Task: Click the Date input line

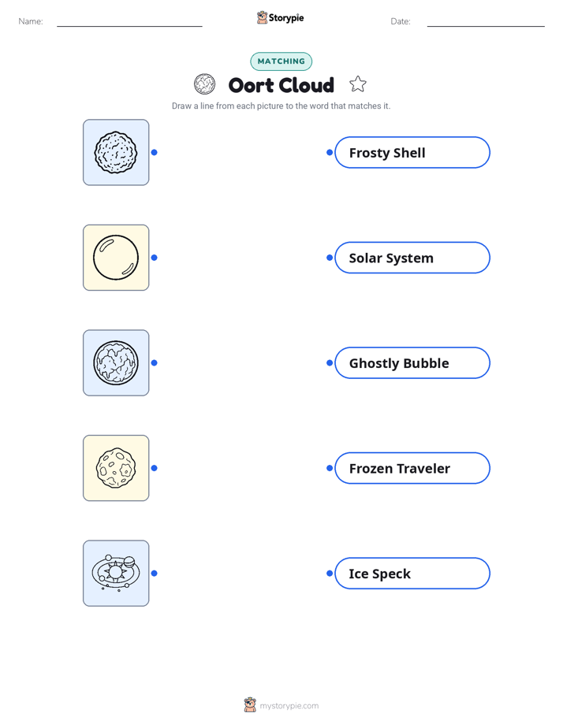Action: coord(486,22)
